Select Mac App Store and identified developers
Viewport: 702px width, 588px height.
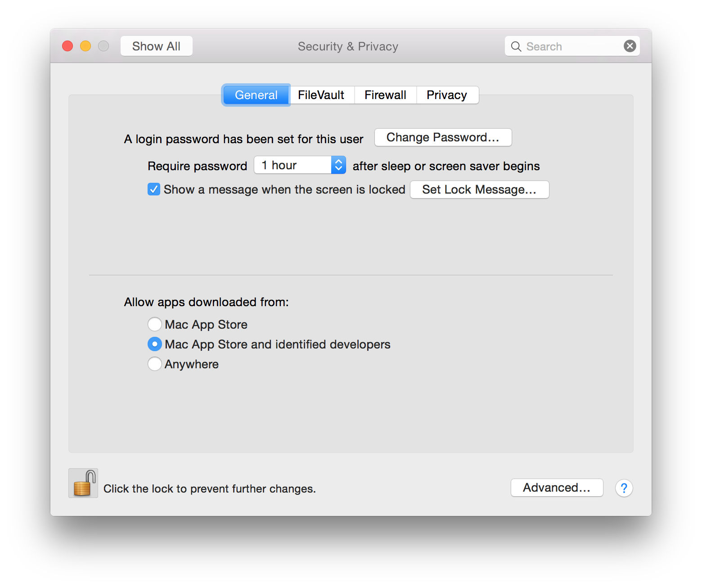[154, 344]
